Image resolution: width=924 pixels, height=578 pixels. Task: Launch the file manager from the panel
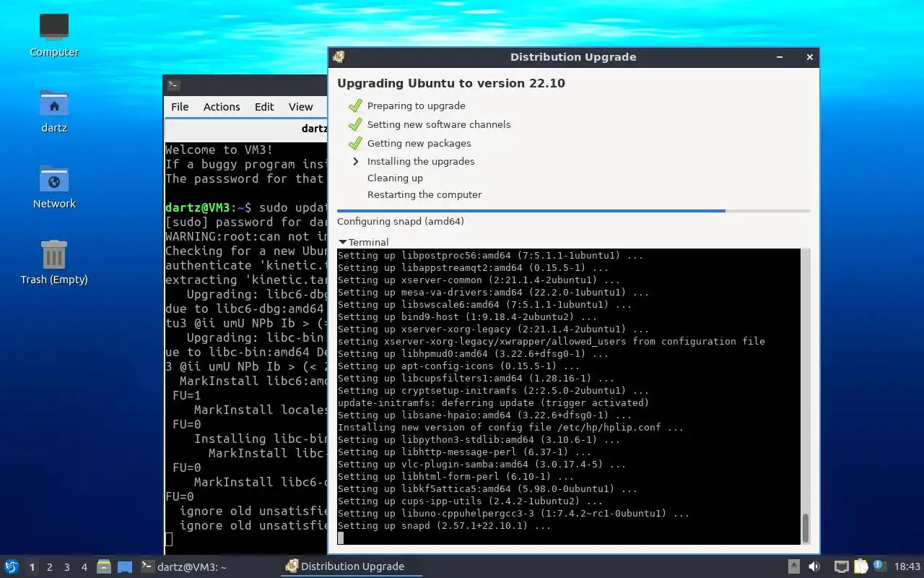[104, 566]
